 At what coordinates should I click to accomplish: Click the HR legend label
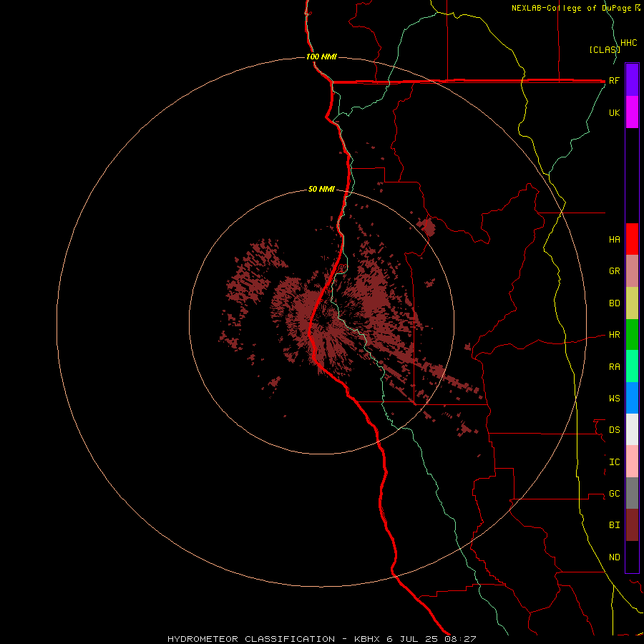(614, 335)
